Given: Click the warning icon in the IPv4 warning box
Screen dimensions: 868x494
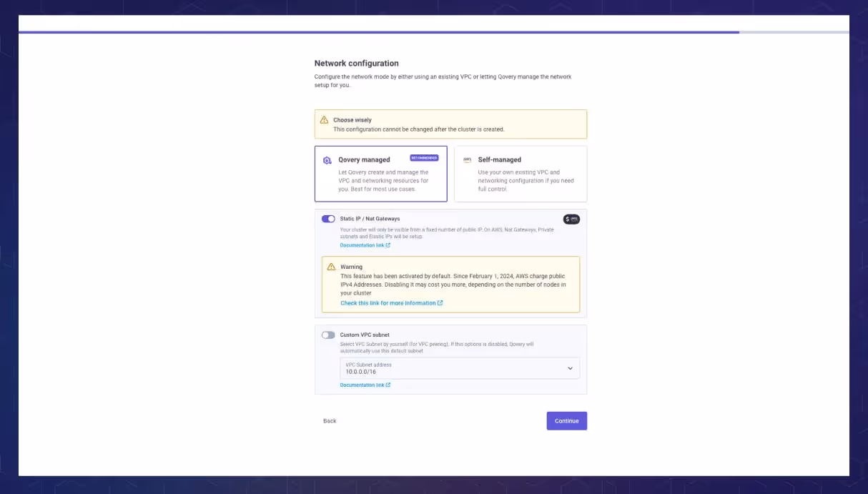Looking at the screenshot, I should coord(330,267).
